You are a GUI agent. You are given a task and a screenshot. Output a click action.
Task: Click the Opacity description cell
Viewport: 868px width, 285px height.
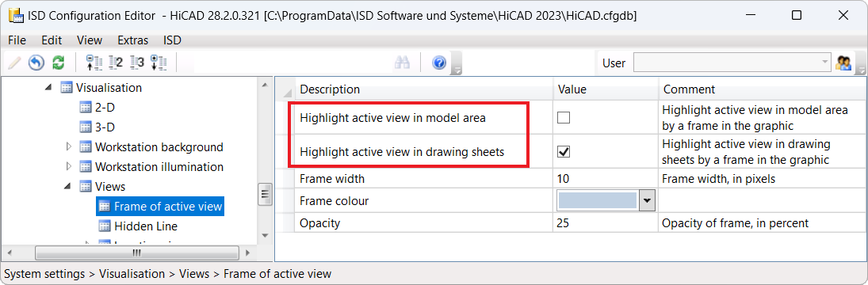(x=423, y=223)
